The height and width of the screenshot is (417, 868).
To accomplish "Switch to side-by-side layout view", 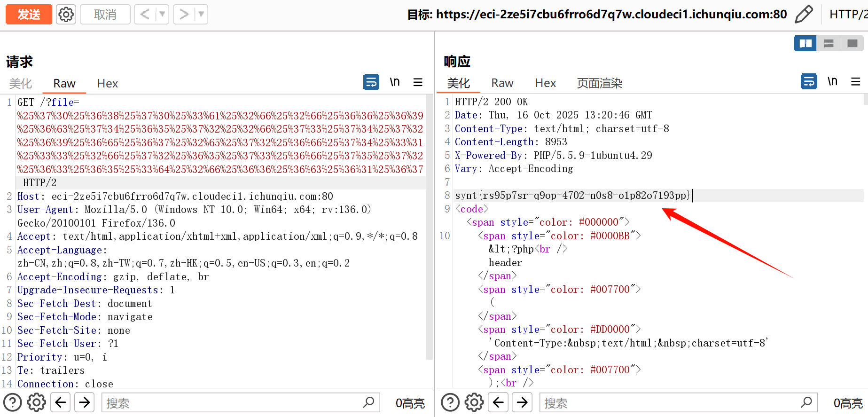I will click(x=805, y=43).
